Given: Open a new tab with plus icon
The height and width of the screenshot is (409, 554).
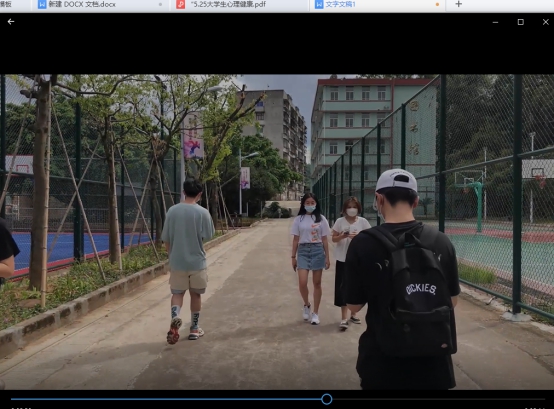Looking at the screenshot, I should pyautogui.click(x=458, y=4).
